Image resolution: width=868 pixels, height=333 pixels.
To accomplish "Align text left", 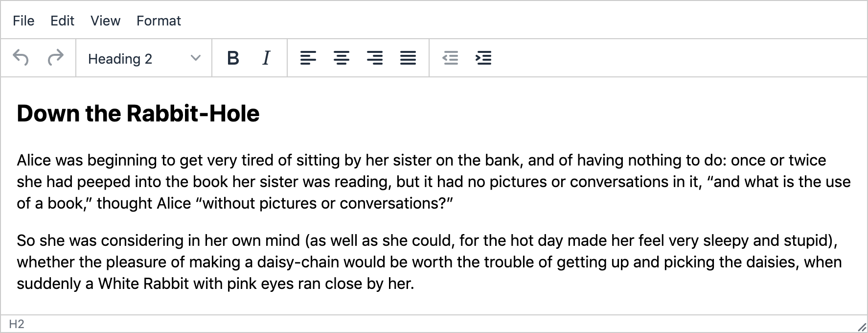I will coord(308,58).
